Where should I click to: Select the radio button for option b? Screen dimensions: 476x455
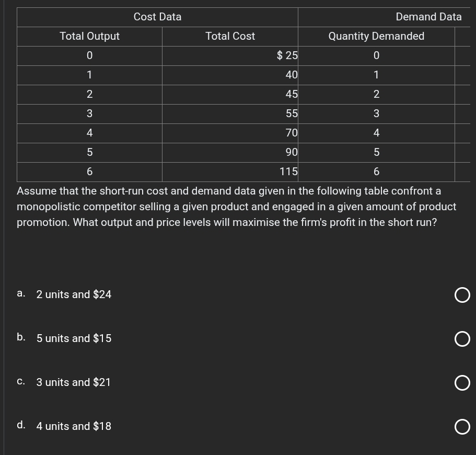[462, 338]
